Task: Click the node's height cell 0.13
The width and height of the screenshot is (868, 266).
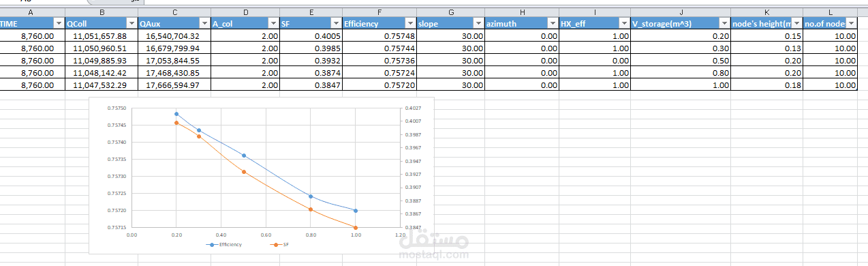Action: point(766,48)
